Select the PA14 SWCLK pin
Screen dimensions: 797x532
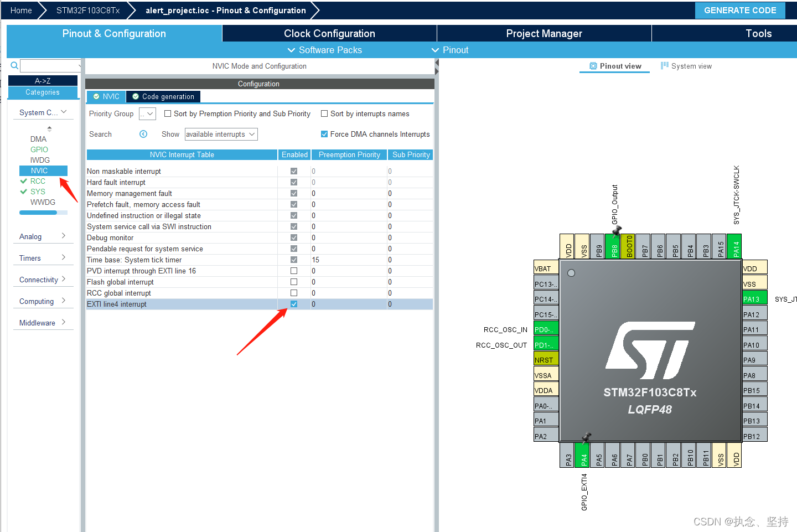click(x=736, y=246)
